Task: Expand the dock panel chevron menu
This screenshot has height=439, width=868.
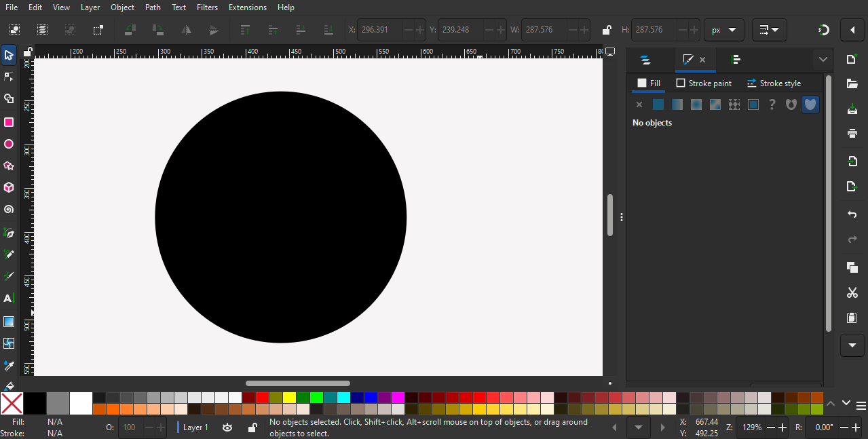Action: pyautogui.click(x=823, y=60)
